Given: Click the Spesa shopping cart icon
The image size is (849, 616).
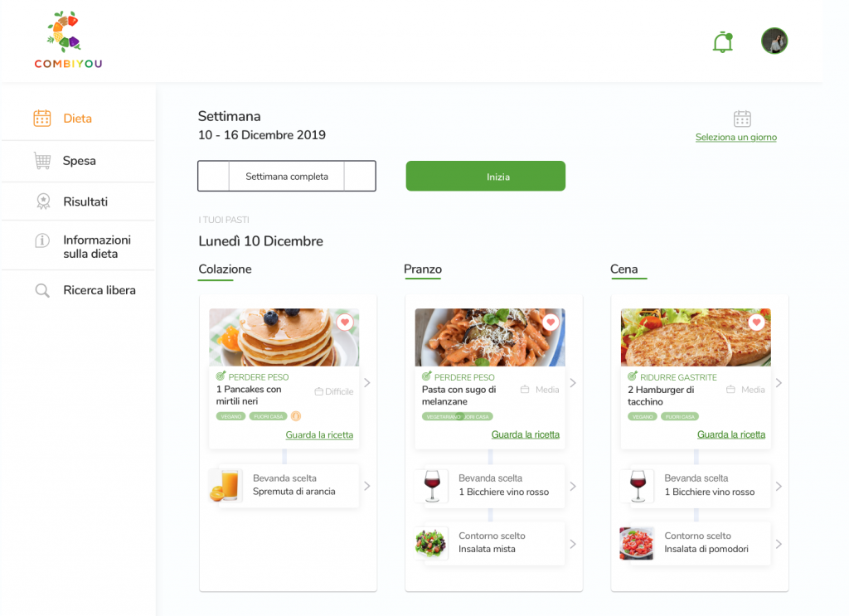Looking at the screenshot, I should point(42,161).
